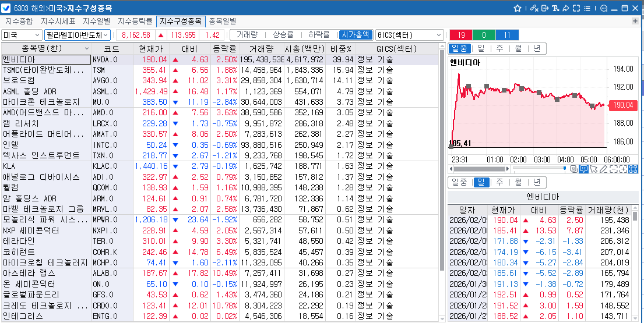Switch to the 지수시세표 tab
The width and height of the screenshot is (644, 323).
[58, 22]
